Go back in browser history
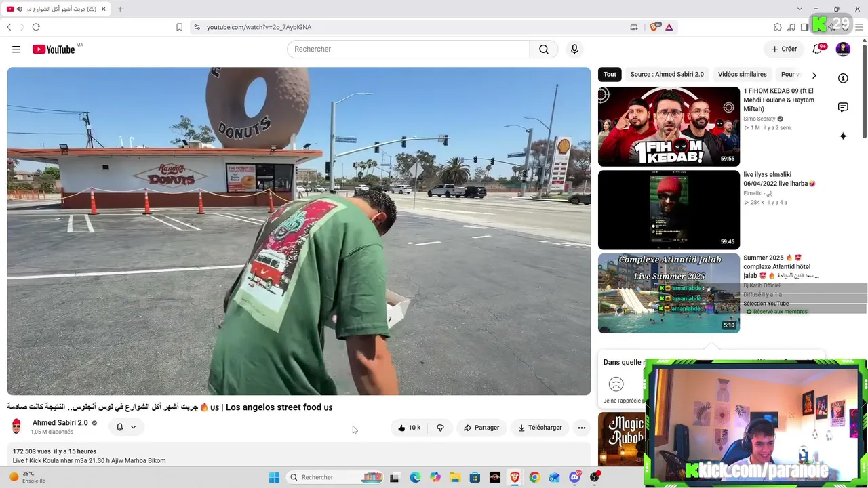 tap(9, 27)
